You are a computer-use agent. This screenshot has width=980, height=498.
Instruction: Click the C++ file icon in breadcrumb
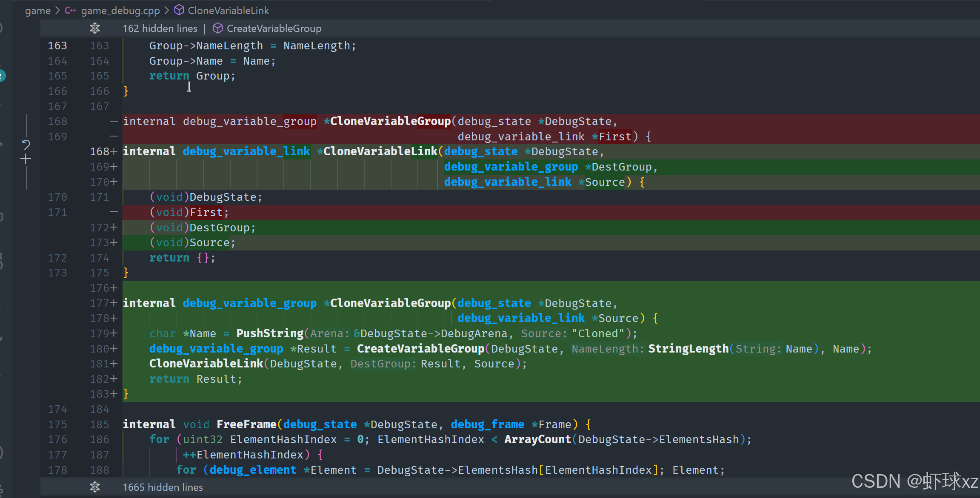[70, 10]
